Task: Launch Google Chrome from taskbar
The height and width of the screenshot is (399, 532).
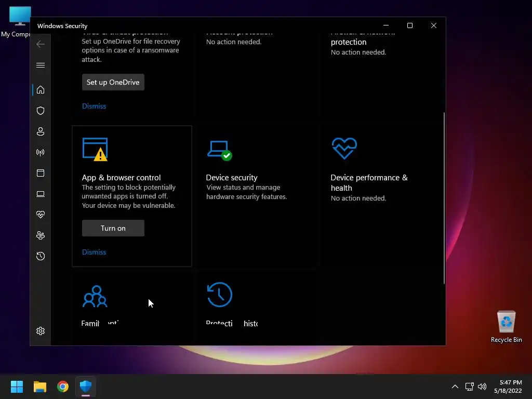Action: (63, 387)
